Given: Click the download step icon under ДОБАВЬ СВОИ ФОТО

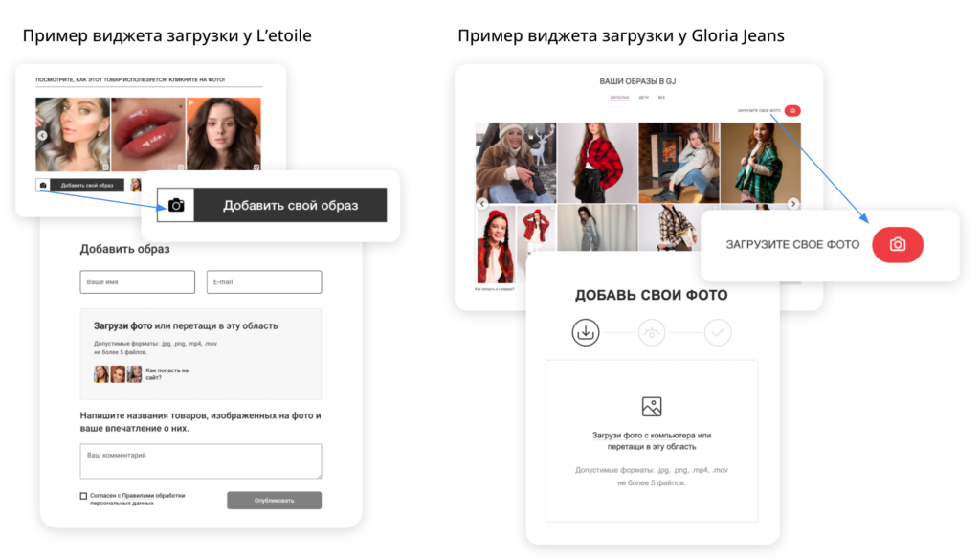Looking at the screenshot, I should coord(586,332).
